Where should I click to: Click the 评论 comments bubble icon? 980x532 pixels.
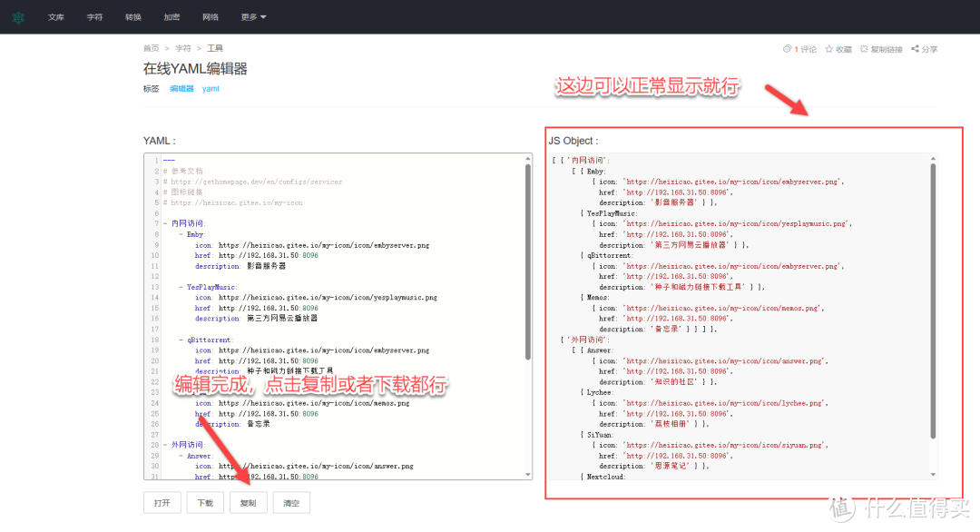pos(787,49)
